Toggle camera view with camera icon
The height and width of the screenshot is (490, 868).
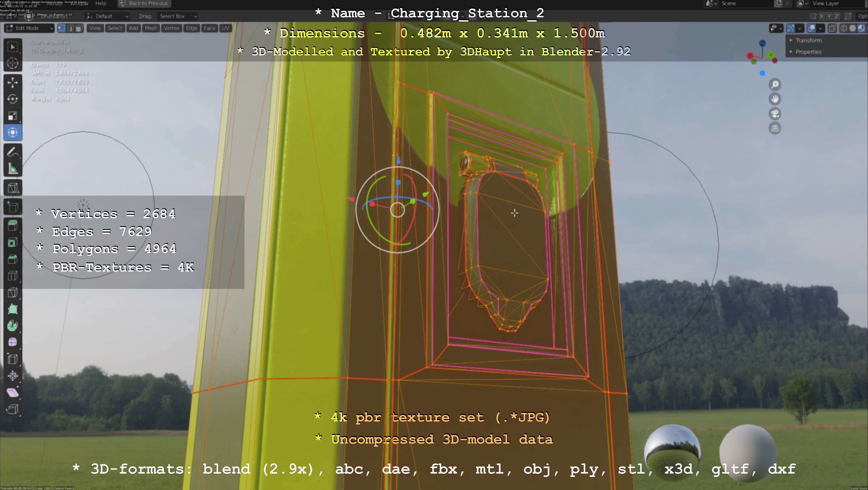point(775,114)
